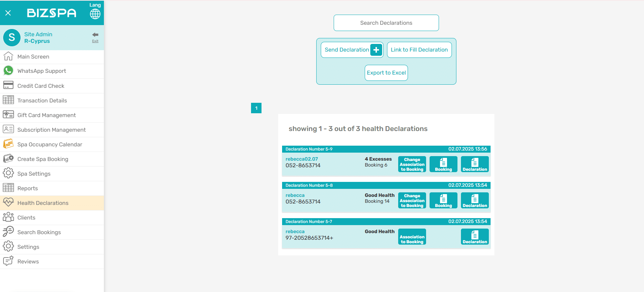Open Booking icon for Declaration 5-8

tap(443, 200)
